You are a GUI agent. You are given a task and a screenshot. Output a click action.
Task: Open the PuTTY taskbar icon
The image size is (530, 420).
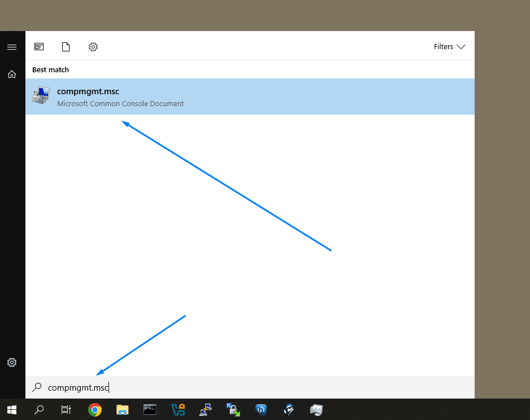point(206,409)
